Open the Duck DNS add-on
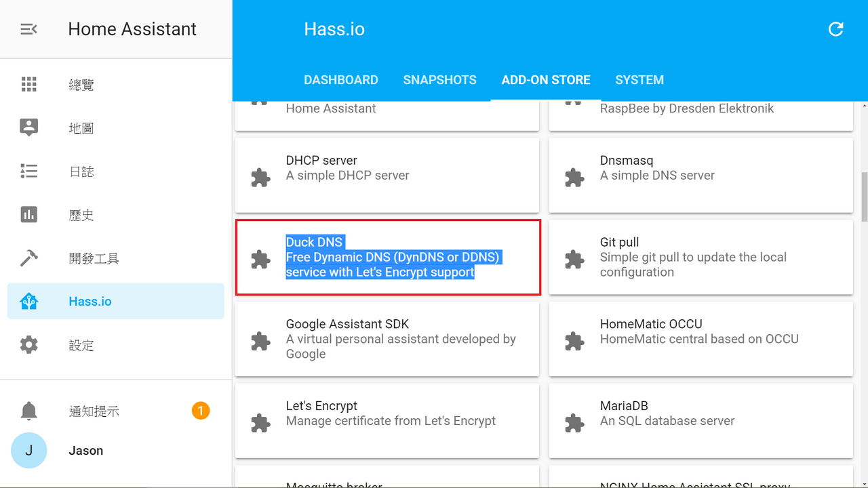 point(387,258)
